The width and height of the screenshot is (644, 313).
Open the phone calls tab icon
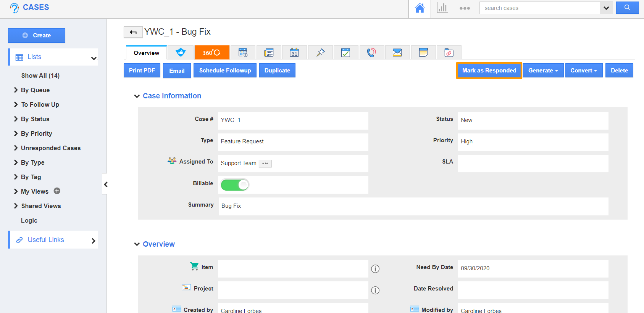371,53
